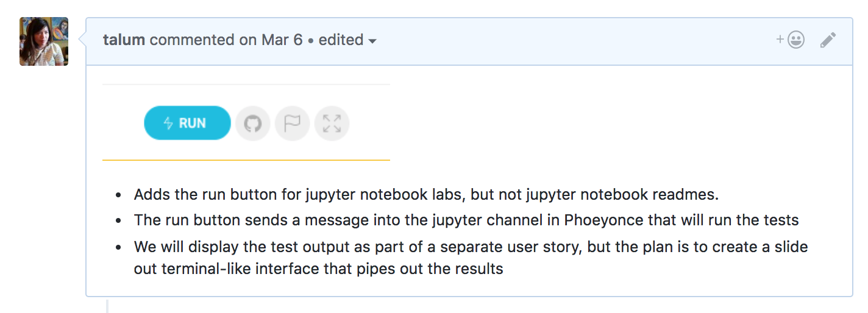This screenshot has width=868, height=313.
Task: Click the caret arrow after edited
Action: pyautogui.click(x=372, y=41)
